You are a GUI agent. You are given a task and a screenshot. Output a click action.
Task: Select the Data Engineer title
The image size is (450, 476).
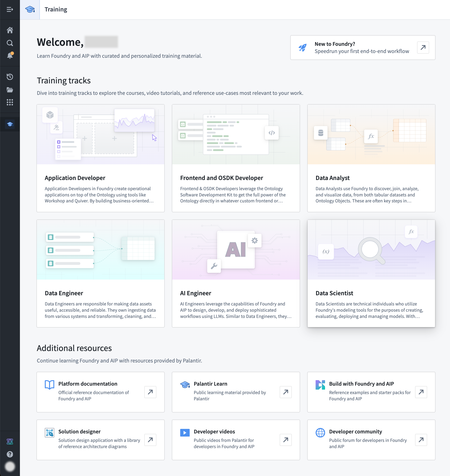click(64, 293)
